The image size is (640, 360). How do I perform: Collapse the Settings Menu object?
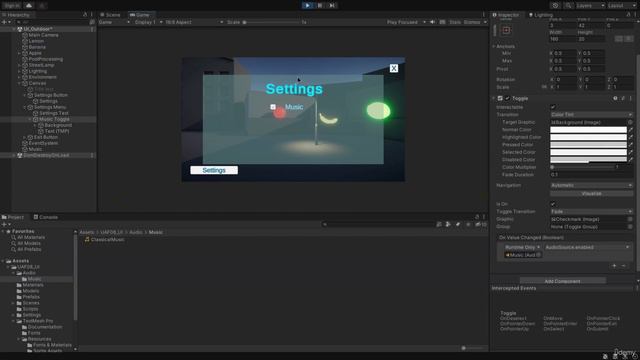point(24,107)
